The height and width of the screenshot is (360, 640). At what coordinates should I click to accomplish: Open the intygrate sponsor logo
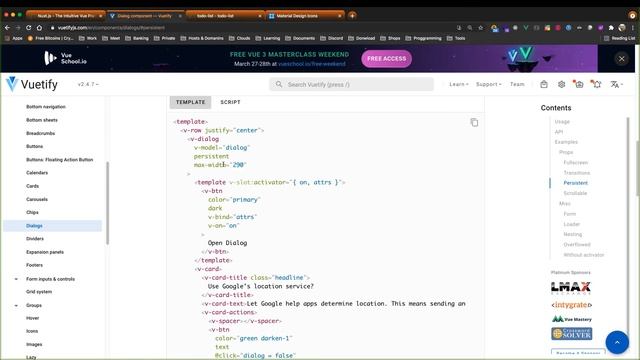pos(571,305)
